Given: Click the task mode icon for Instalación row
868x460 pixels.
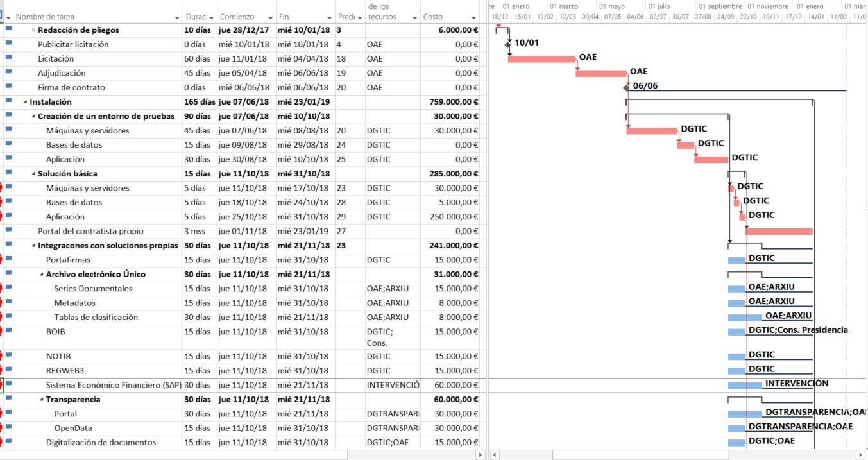Looking at the screenshot, I should (x=8, y=101).
